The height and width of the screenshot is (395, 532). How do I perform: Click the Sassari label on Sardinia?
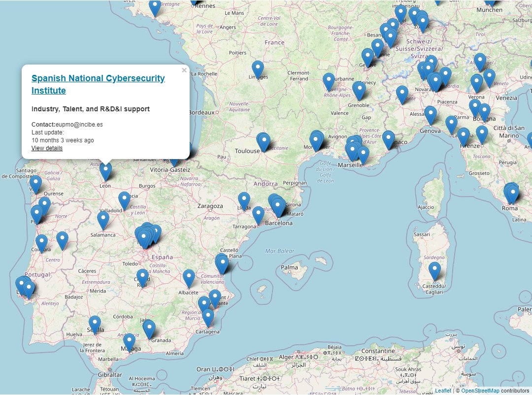[x=422, y=234]
